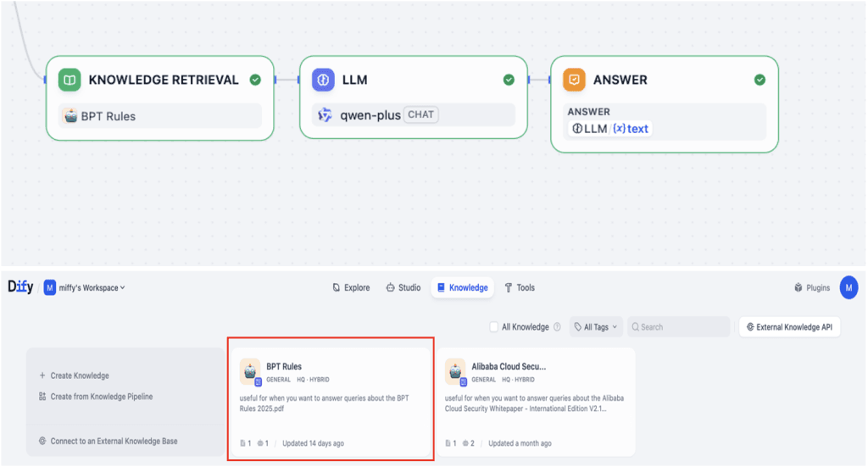This screenshot has width=868, height=467.
Task: Click Create Knowledge
Action: pyautogui.click(x=80, y=375)
